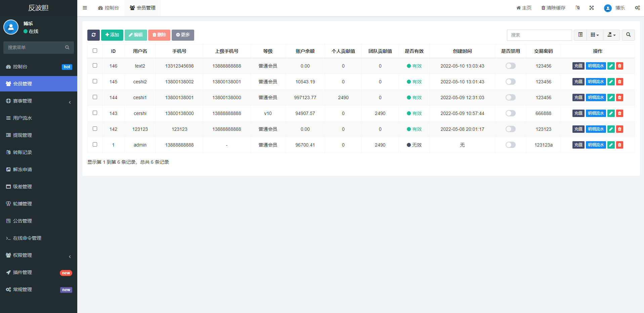644x313 pixels.
Task: Click the search icon in the sidebar menu
Action: click(67, 47)
